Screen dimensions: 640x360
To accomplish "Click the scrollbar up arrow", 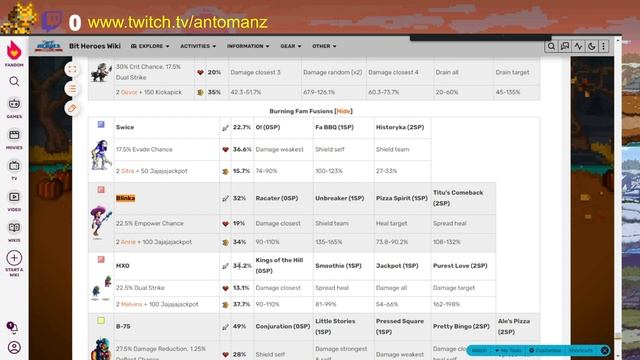I will (618, 41).
